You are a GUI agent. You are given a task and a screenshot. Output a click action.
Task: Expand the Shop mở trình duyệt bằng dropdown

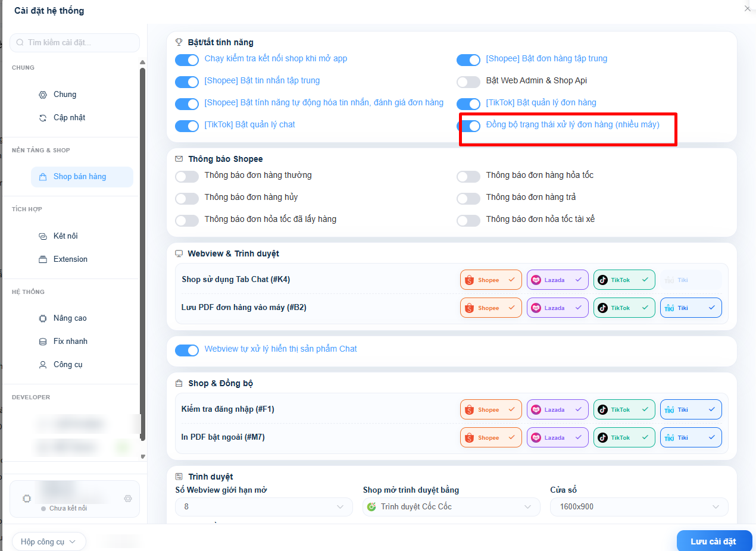click(451, 507)
